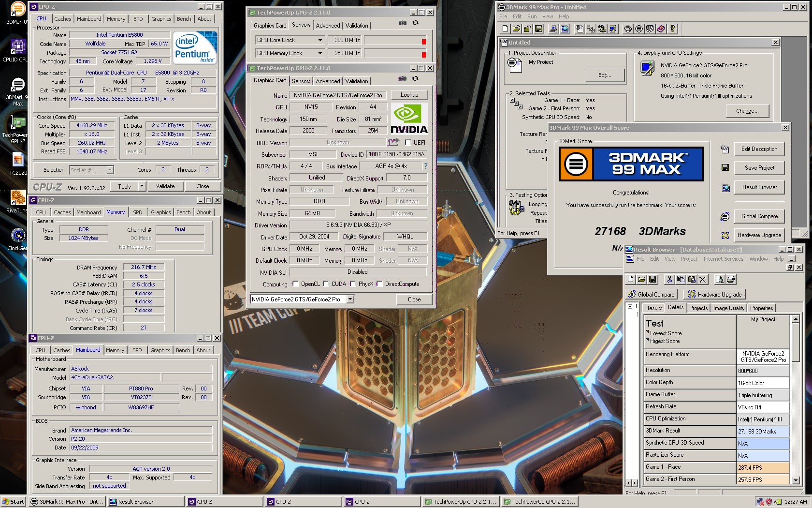The image size is (812, 508).
Task: Open Internet Services menu in Result Browser
Action: (x=723, y=259)
